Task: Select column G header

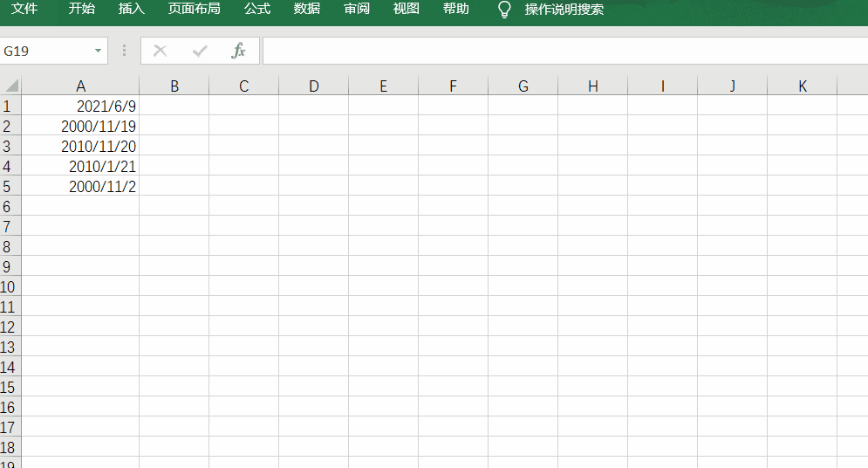Action: [523, 86]
